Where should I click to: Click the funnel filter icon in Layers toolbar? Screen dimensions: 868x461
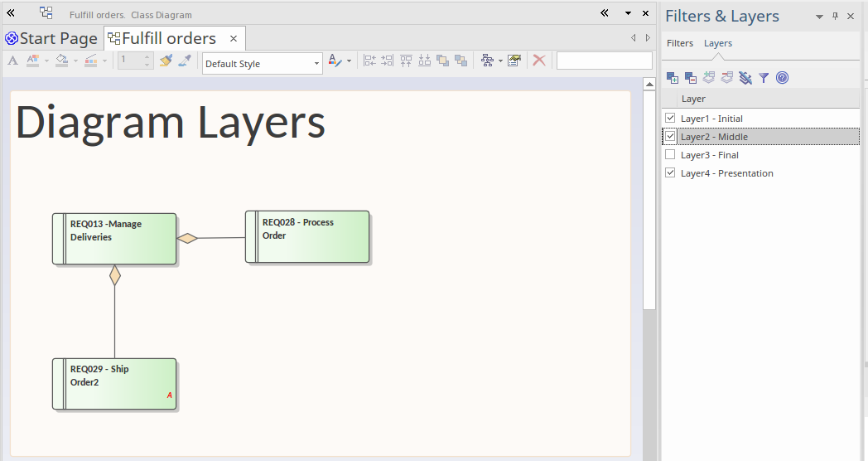(764, 78)
